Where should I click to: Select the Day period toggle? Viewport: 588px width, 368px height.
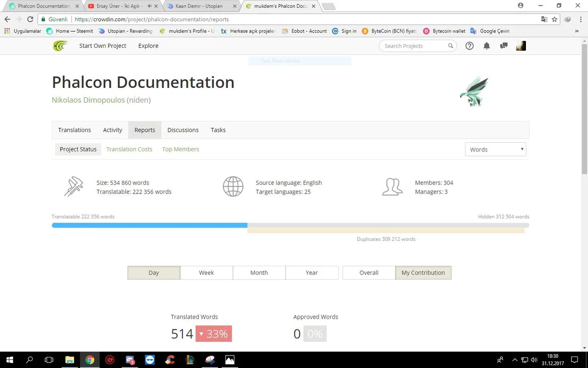point(154,273)
